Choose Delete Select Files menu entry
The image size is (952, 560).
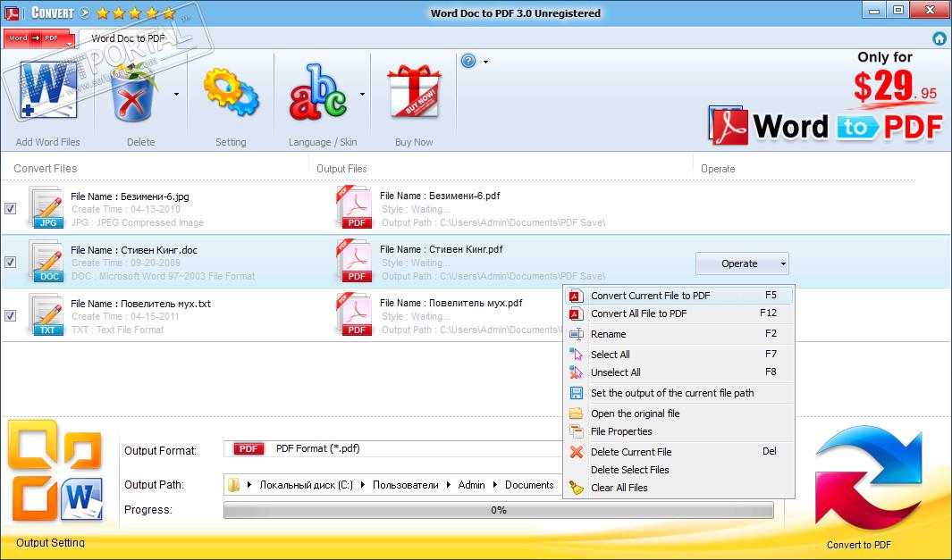click(678, 470)
